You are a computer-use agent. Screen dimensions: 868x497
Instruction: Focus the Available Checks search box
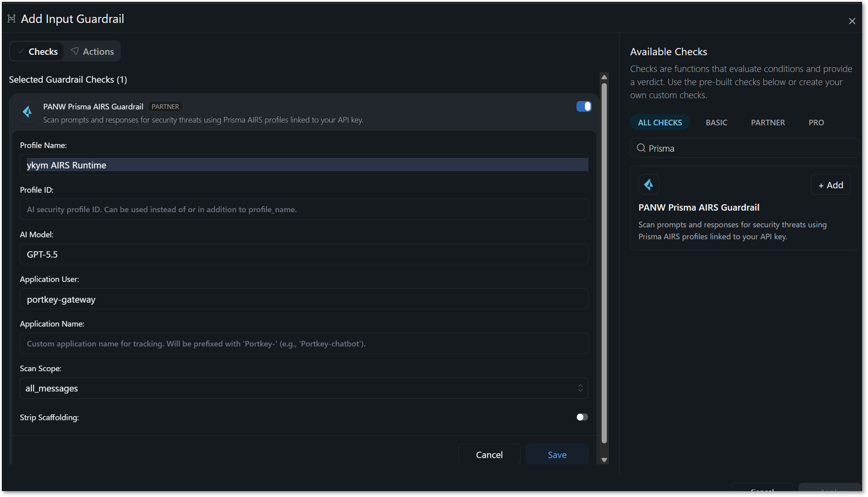point(744,148)
